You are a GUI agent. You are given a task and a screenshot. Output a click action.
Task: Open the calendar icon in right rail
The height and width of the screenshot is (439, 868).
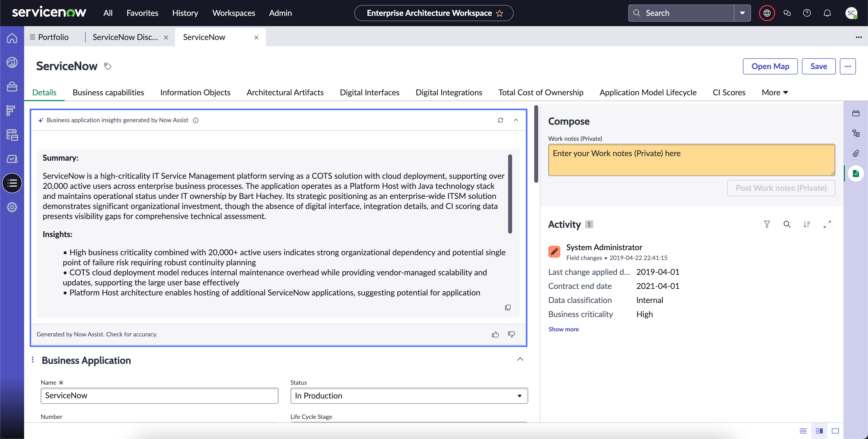tap(856, 113)
